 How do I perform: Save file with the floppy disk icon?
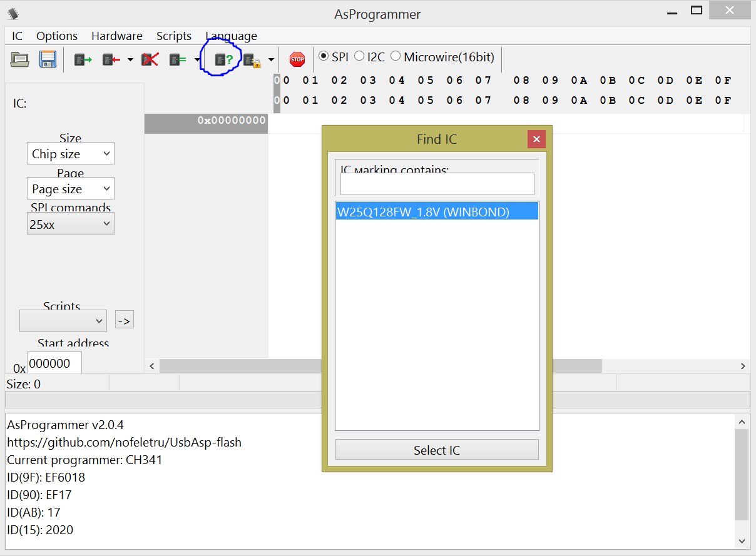(x=48, y=59)
